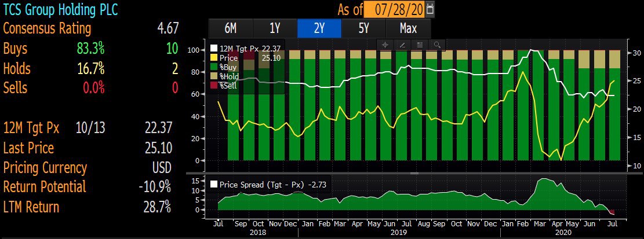Edit the As of date field 07/28/20
Viewport: 644px width, 239px height.
coord(395,9)
